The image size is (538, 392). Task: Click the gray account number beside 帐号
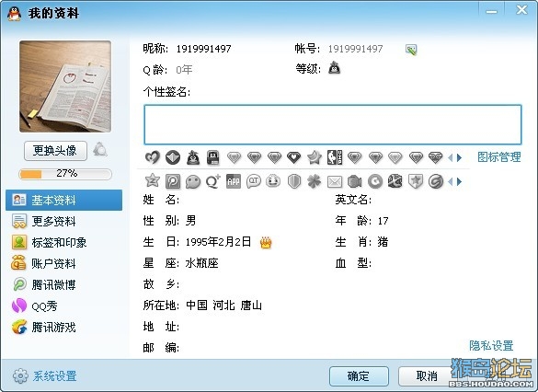[x=356, y=49]
